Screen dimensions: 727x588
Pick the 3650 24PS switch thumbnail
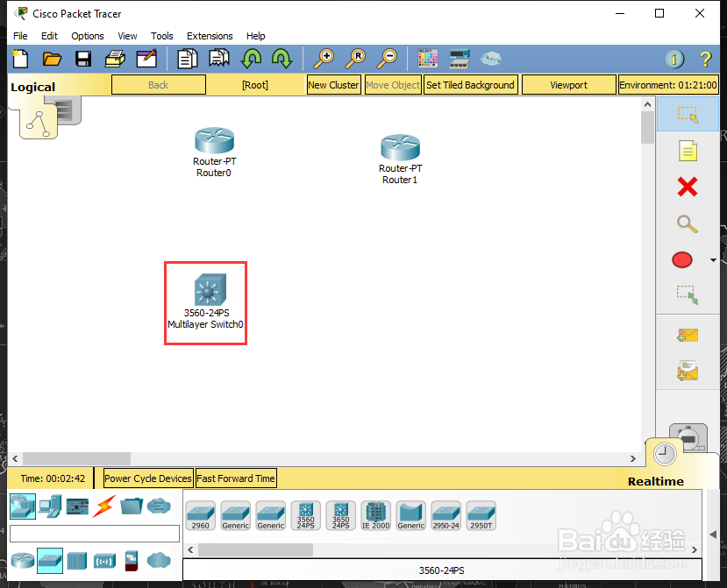pos(341,515)
